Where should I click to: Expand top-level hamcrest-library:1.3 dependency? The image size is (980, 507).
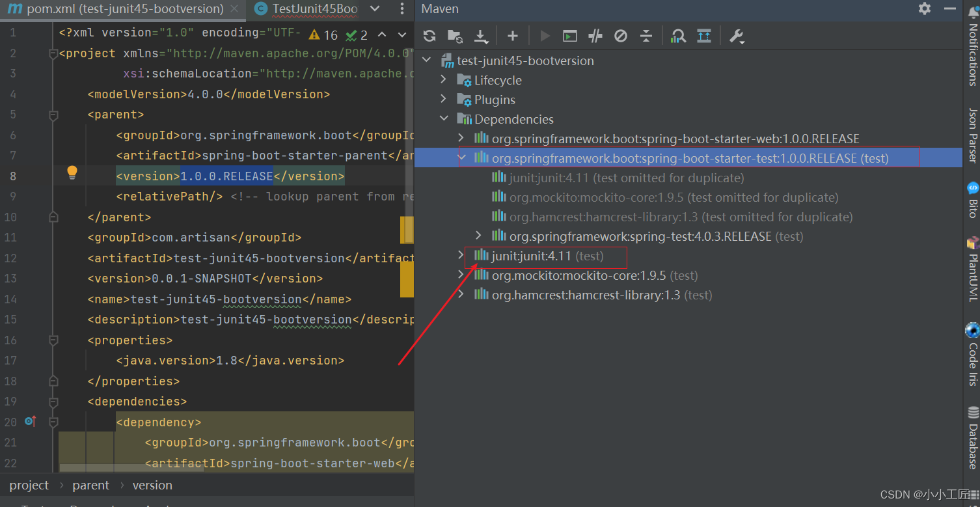coord(461,295)
